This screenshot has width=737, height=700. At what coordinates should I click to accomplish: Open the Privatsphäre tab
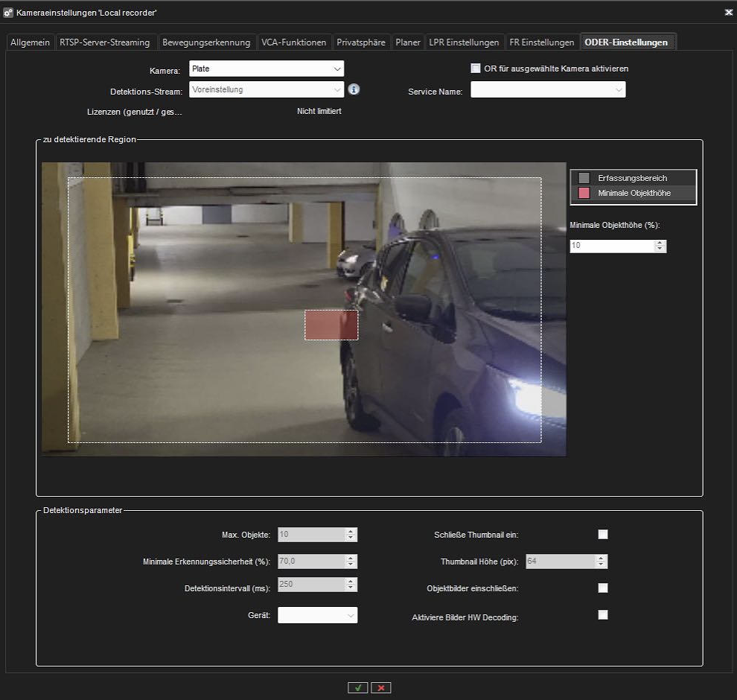tap(361, 42)
